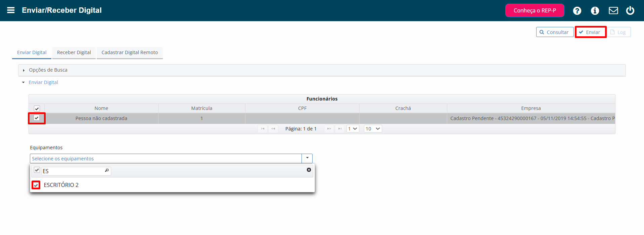The width and height of the screenshot is (644, 235).
Task: Open the page number dropdown showing 1
Action: (353, 129)
